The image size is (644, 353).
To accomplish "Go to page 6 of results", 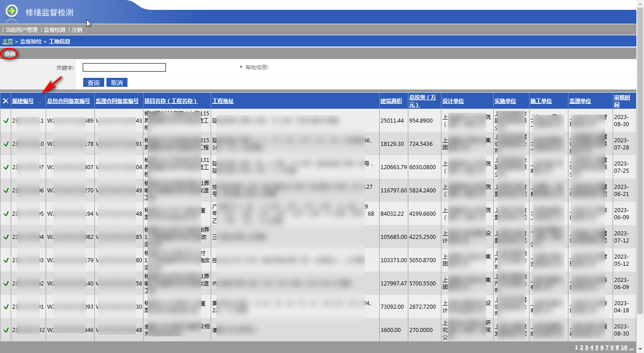I will click(602, 348).
